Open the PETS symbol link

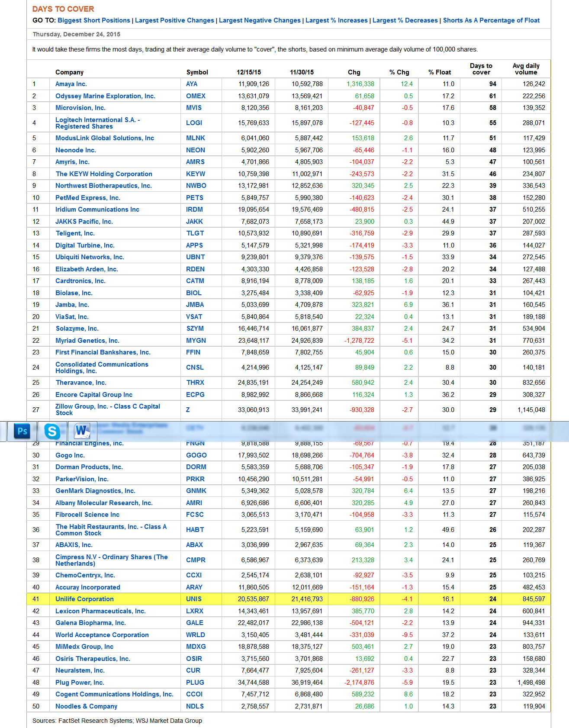pos(195,198)
